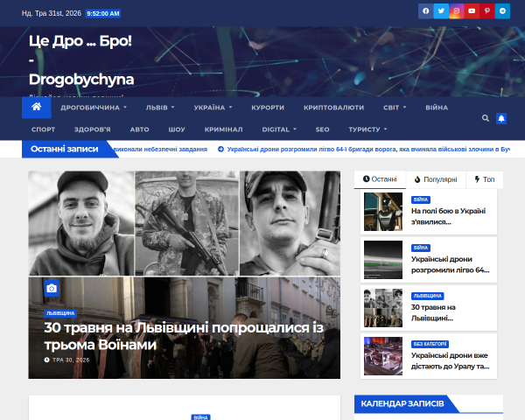Open the Pinterest social icon

tap(487, 11)
